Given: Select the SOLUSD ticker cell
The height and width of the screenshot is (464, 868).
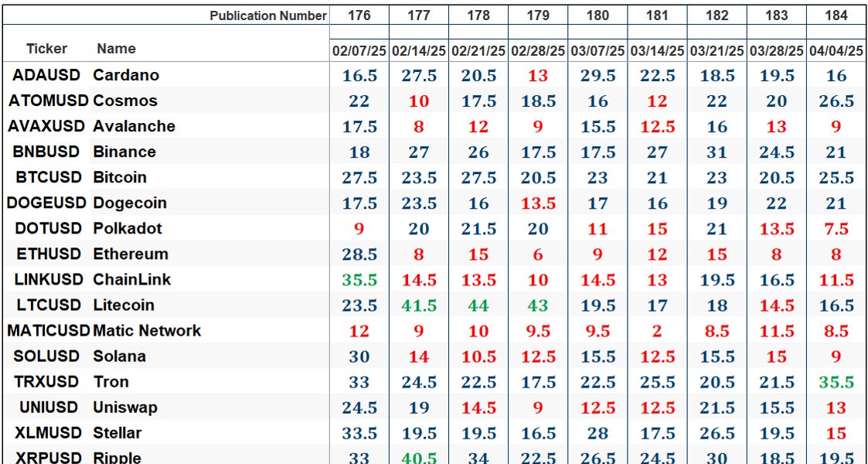Looking at the screenshot, I should (46, 356).
